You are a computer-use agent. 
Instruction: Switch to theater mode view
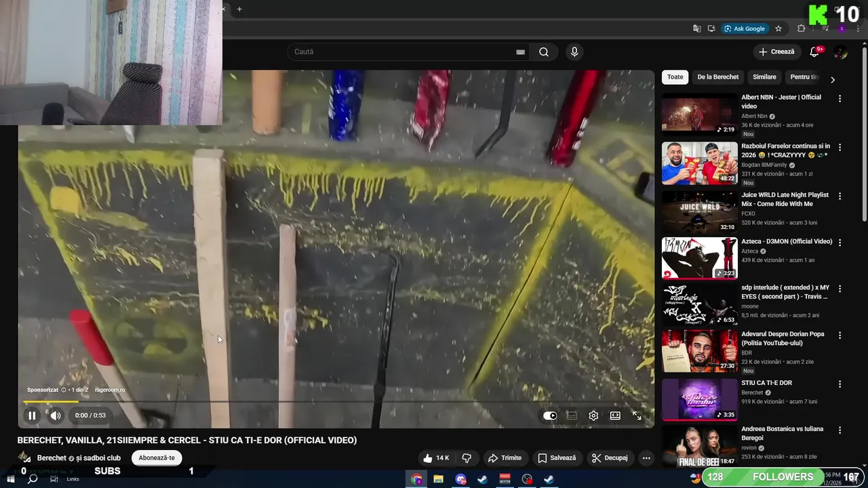pos(615,415)
